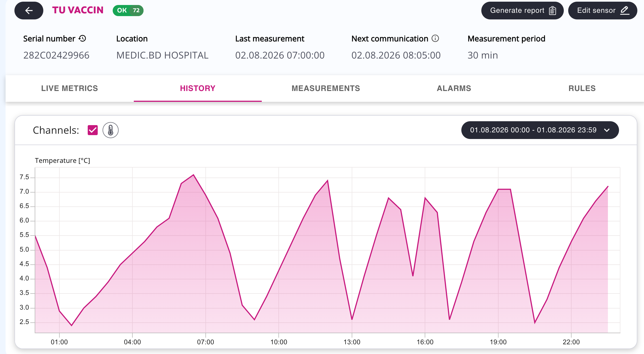This screenshot has width=644, height=354.
Task: Click the pencil icon in Edit sensor
Action: [625, 11]
